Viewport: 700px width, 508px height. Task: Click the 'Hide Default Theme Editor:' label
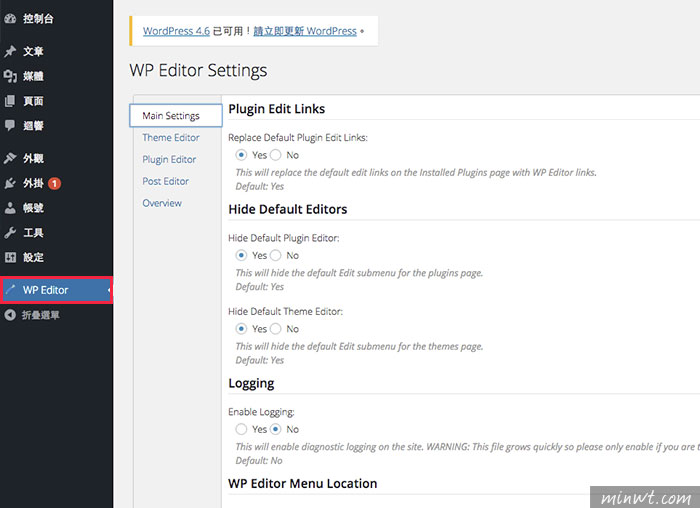click(285, 311)
